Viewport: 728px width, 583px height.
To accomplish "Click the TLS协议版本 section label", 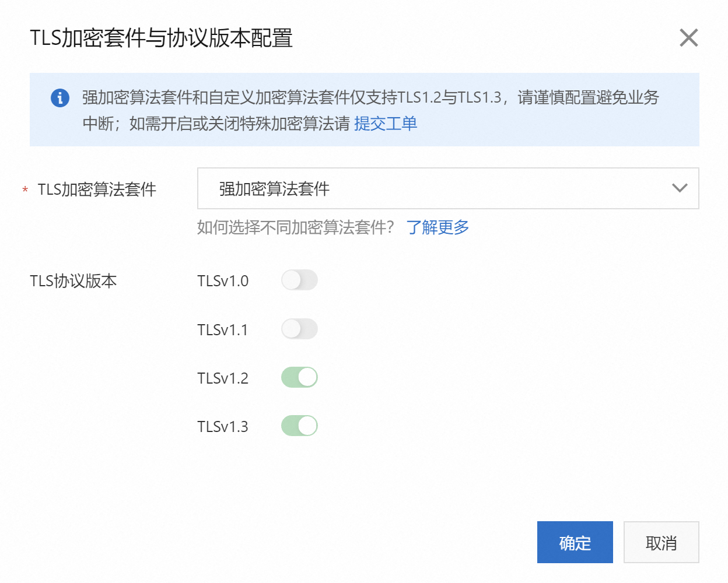I will (x=73, y=281).
